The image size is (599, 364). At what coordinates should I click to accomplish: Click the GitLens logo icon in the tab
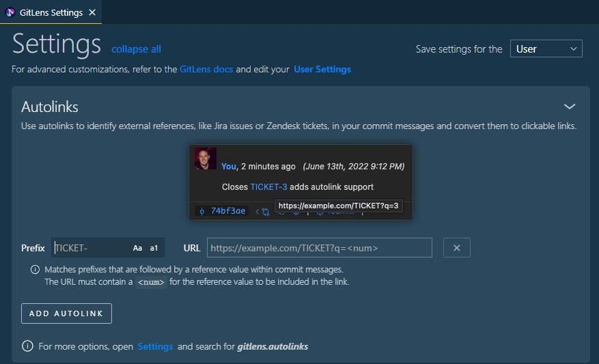click(x=10, y=12)
